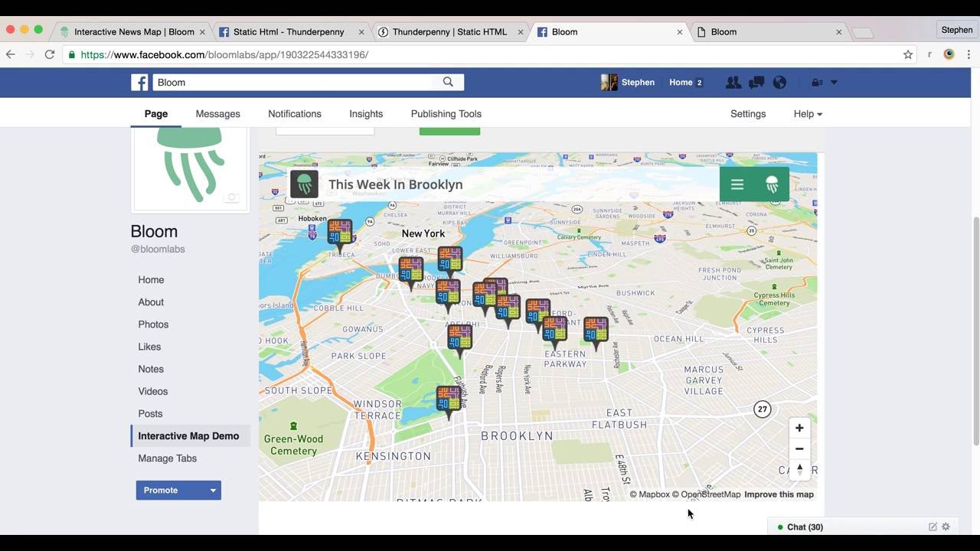Click the map marker near Tribeca
980x551 pixels.
point(340,234)
